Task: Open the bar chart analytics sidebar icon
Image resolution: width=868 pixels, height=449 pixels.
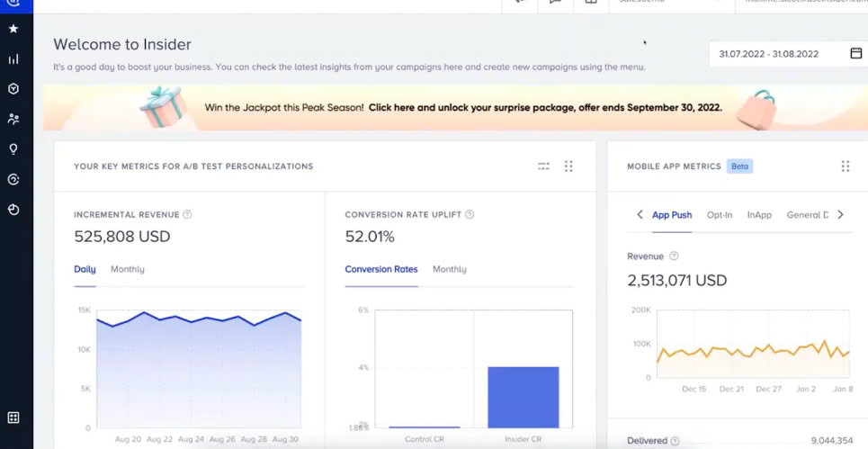Action: click(13, 59)
